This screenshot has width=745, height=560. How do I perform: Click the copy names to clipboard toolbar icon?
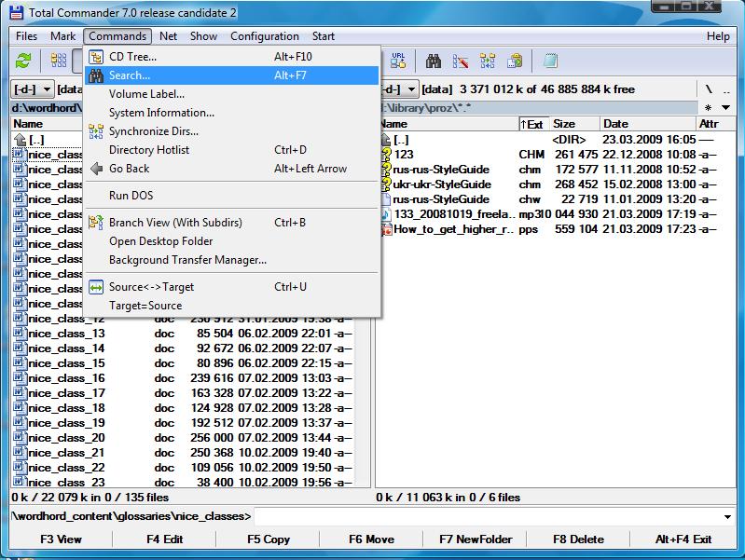pos(515,61)
